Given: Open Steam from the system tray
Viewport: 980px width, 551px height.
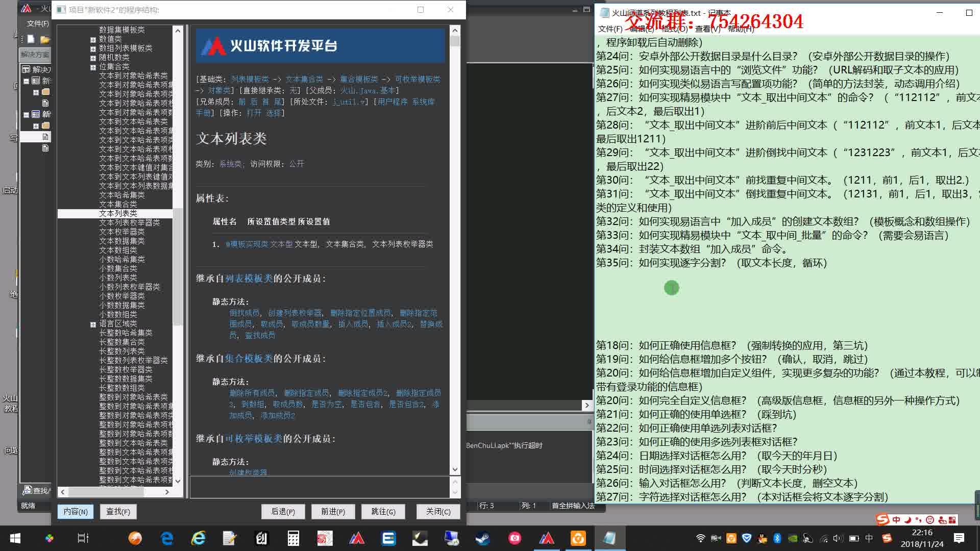Looking at the screenshot, I should [482, 538].
